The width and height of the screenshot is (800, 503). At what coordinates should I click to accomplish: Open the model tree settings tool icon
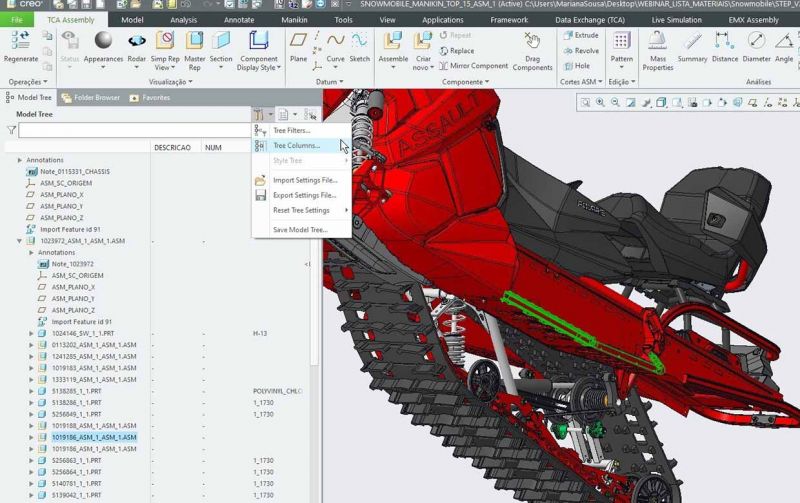point(259,114)
